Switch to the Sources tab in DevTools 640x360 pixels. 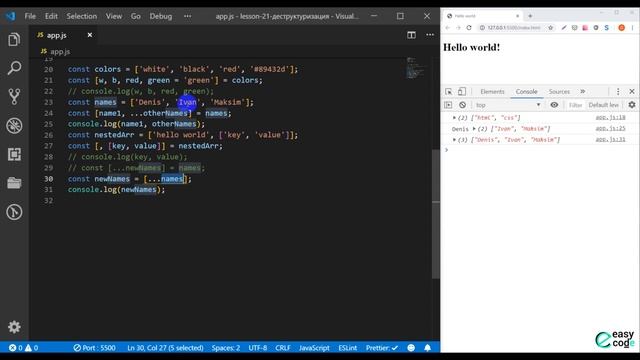(559, 91)
